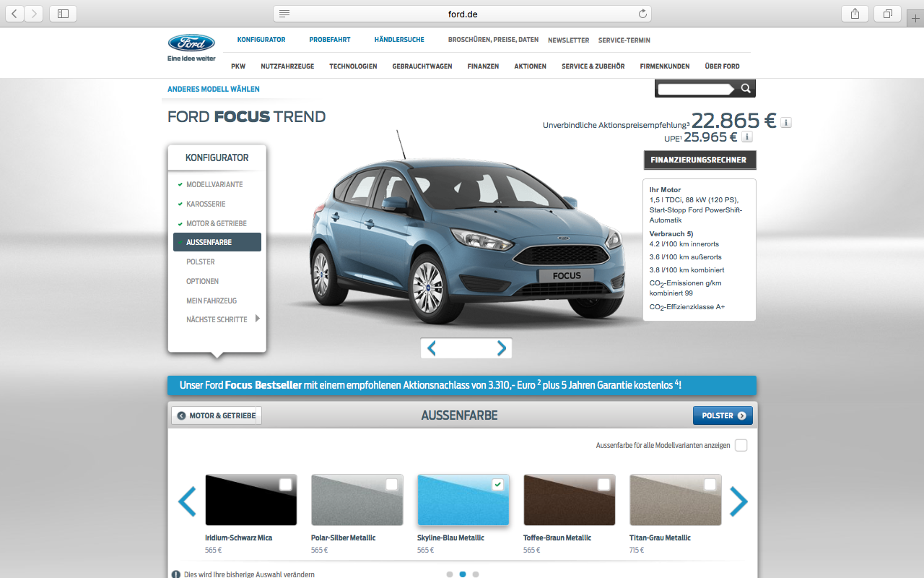Open the Gebrauchtwagen menu
Viewport: 924px width, 578px height.
(422, 66)
